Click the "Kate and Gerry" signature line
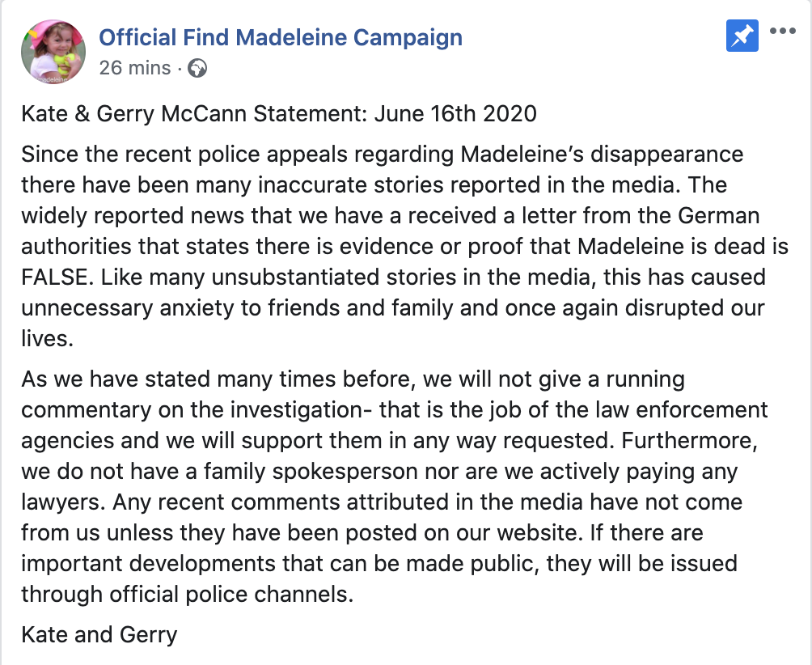This screenshot has width=812, height=665. 99,633
